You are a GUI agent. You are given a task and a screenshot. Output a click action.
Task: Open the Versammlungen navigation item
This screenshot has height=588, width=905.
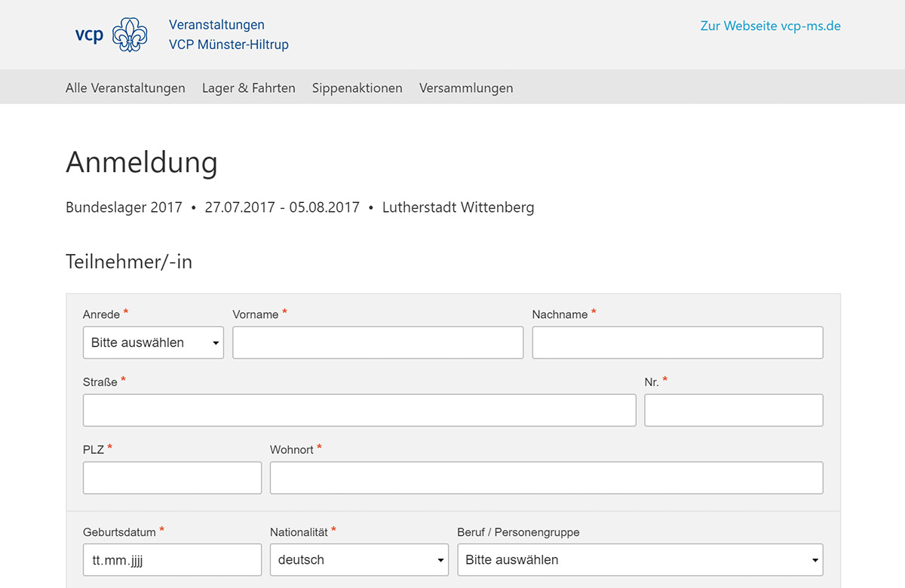point(466,88)
